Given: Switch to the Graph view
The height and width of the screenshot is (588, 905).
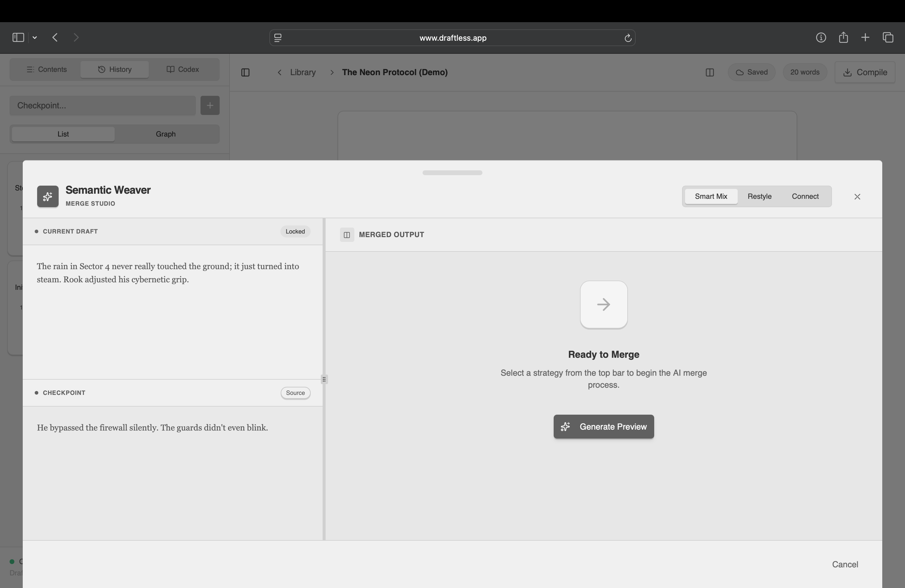Looking at the screenshot, I should 165,134.
